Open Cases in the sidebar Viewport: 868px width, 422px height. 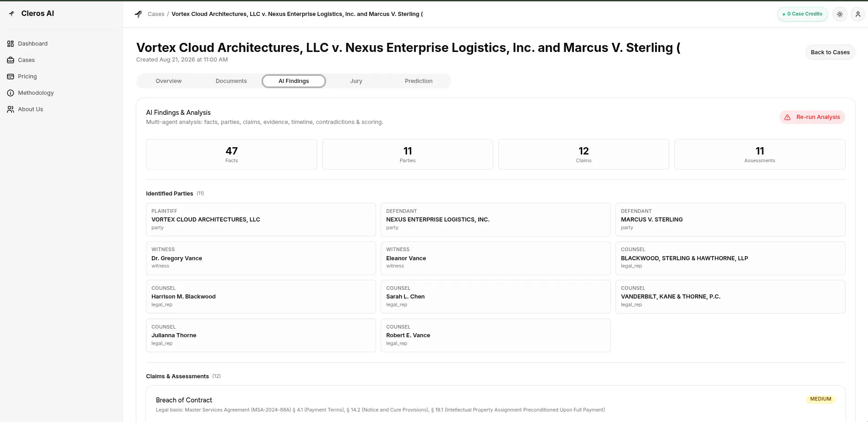pyautogui.click(x=26, y=60)
